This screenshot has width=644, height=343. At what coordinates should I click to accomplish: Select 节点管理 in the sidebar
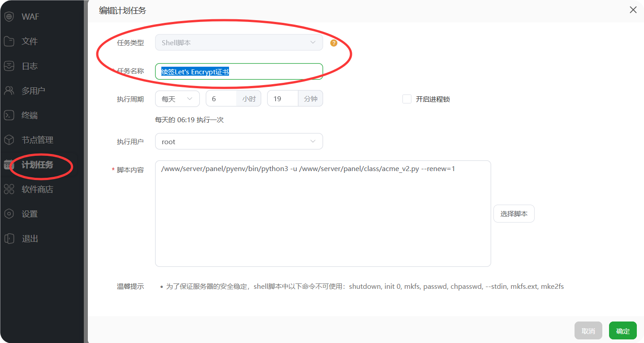(x=38, y=140)
